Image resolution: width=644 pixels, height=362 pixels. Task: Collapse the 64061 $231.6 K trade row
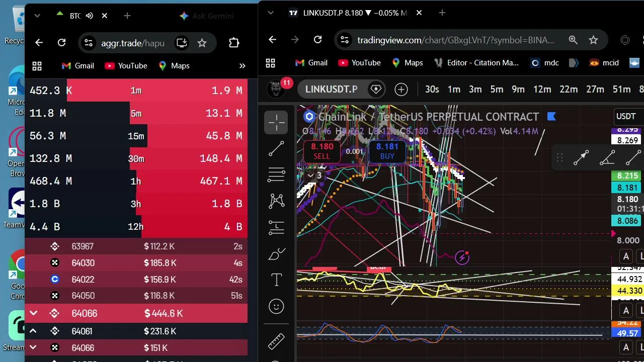click(33, 331)
